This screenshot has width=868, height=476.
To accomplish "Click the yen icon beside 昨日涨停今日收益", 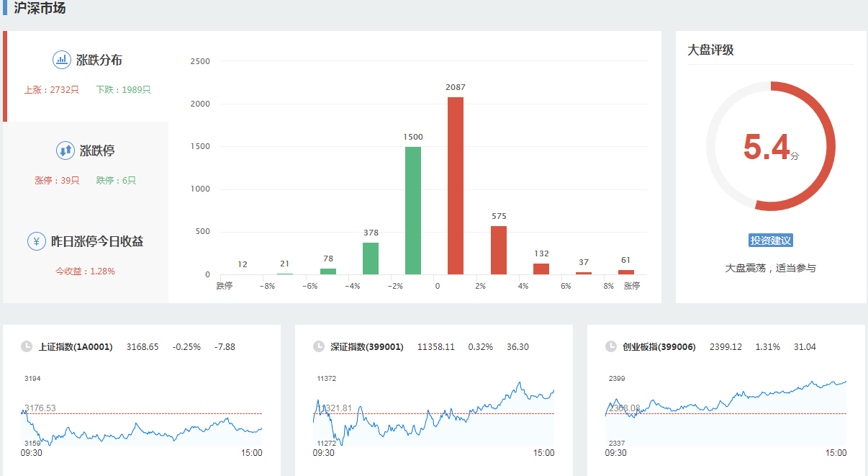I will 37,241.
